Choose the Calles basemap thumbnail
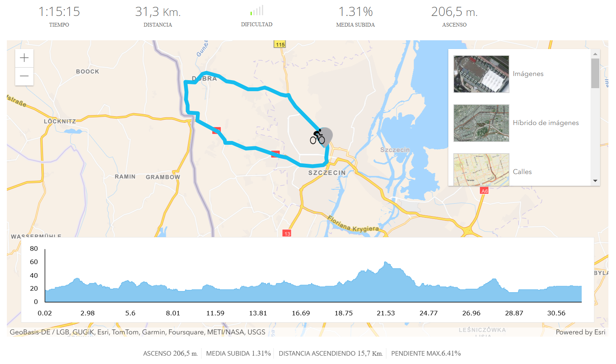616x364 pixels. coord(481,170)
